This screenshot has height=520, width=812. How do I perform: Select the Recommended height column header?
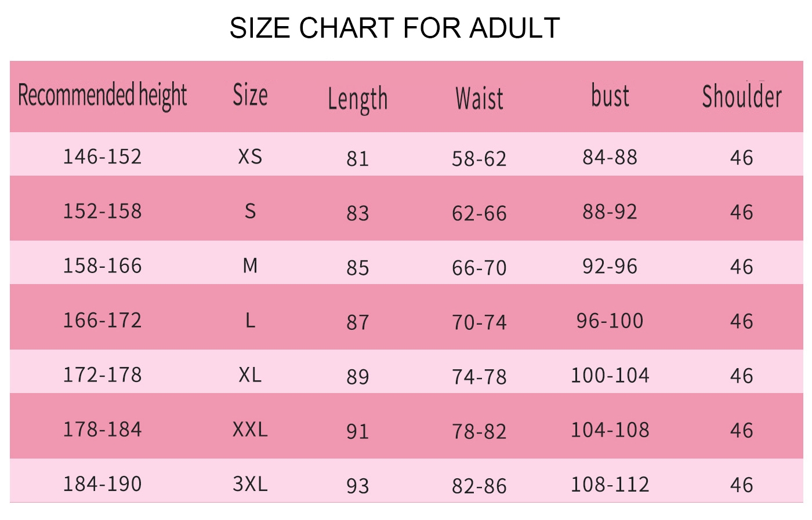coord(103,96)
